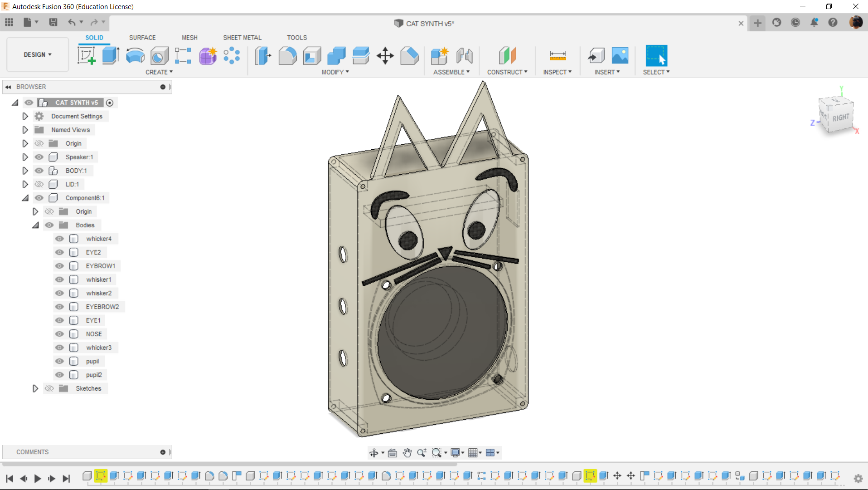Choose the Fillet tool in Modify

click(287, 56)
